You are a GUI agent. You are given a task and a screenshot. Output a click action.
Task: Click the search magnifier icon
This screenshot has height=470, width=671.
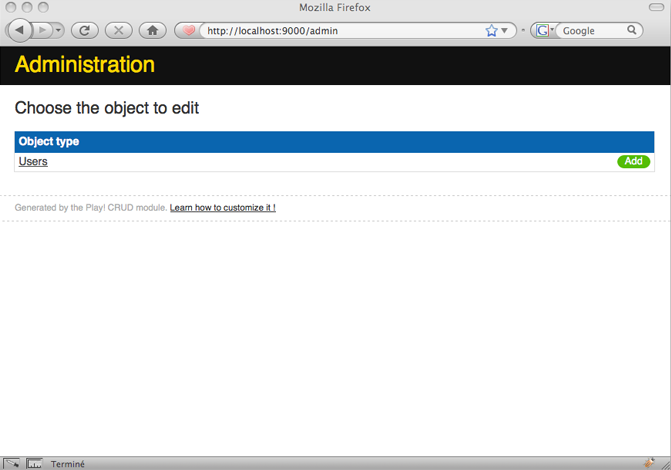tap(633, 31)
